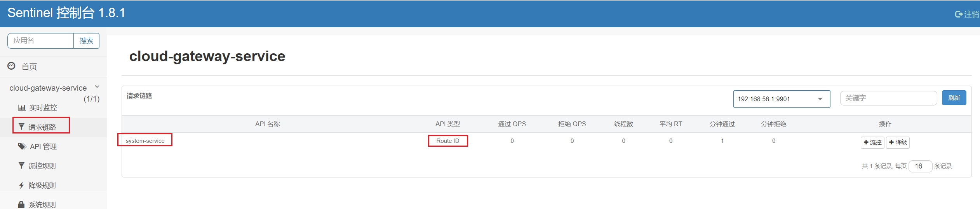980x209 pixels.
Task: Collapse the cloud-gateway-service sidebar chevron
Action: point(97,87)
